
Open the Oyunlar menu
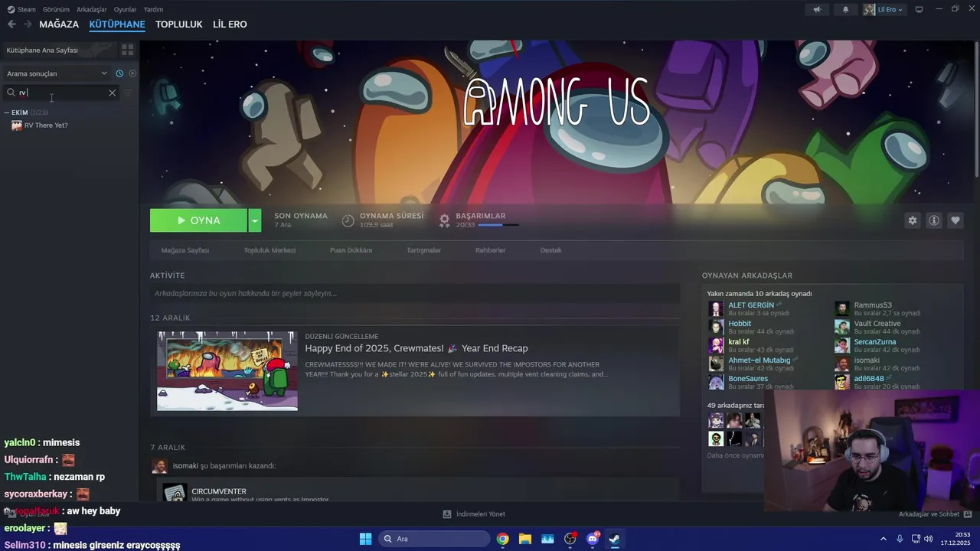(x=125, y=9)
